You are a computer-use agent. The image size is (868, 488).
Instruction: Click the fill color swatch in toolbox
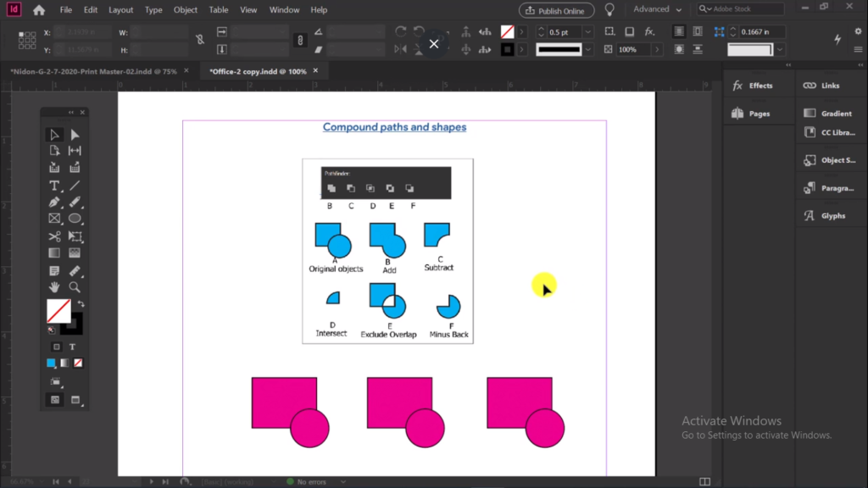58,311
